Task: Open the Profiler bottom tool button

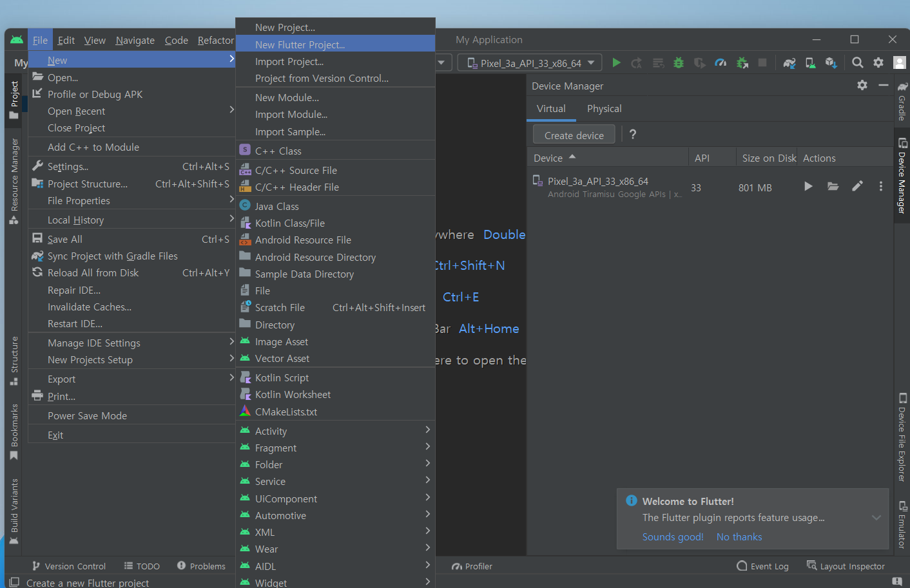Action: click(472, 566)
